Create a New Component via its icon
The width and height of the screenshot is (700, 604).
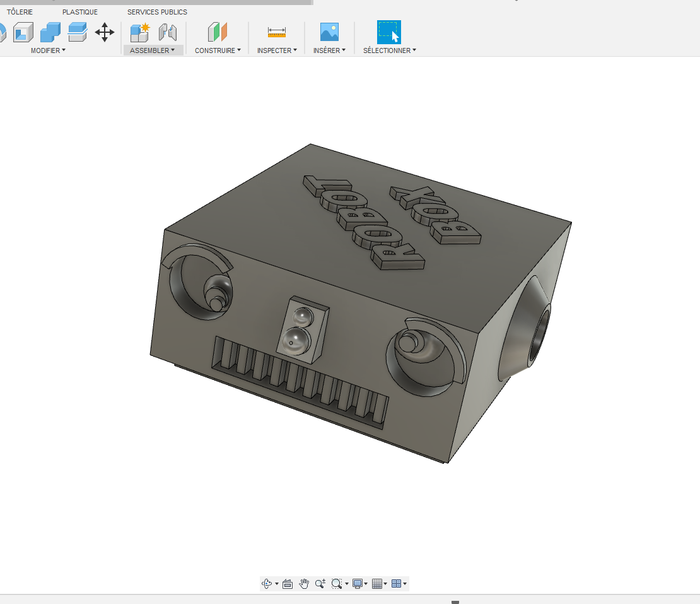(140, 32)
